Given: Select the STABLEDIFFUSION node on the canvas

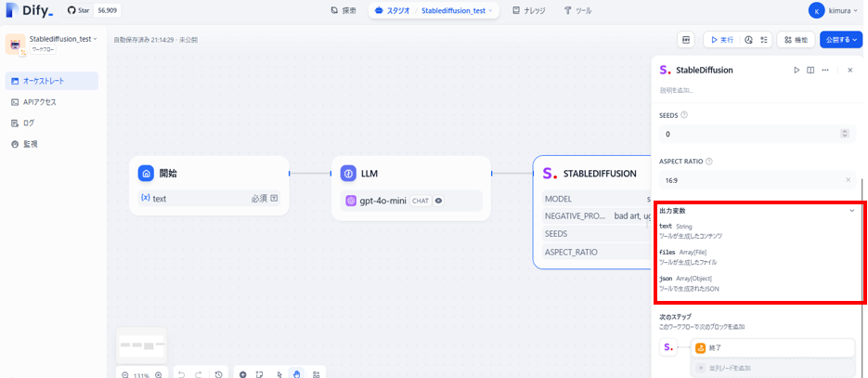Looking at the screenshot, I should click(591, 213).
